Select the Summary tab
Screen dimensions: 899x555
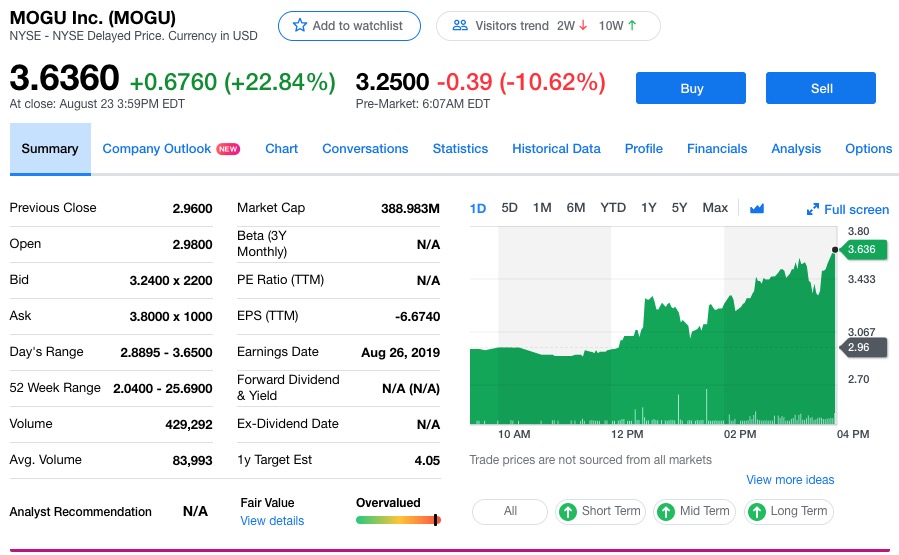click(50, 149)
